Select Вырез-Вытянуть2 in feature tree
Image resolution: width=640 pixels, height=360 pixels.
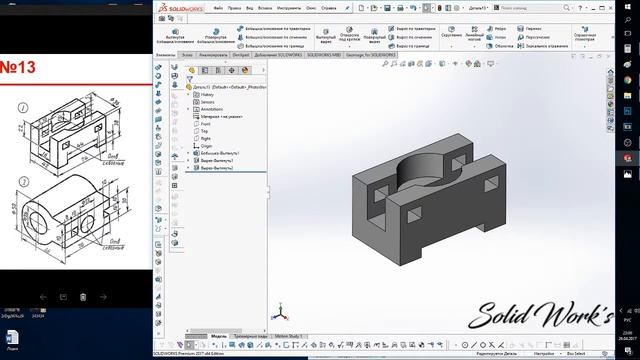coord(213,168)
